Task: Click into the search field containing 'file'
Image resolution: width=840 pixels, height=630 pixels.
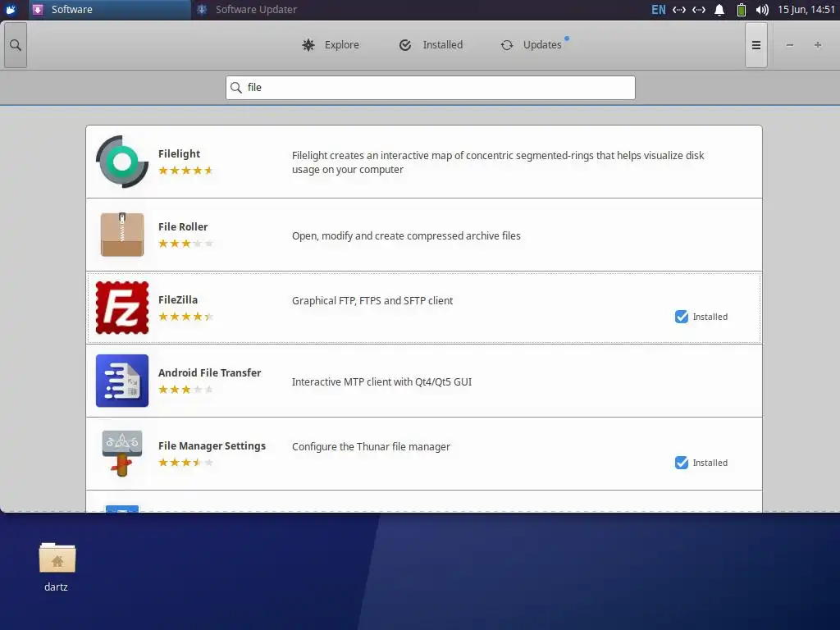Action: tap(430, 87)
